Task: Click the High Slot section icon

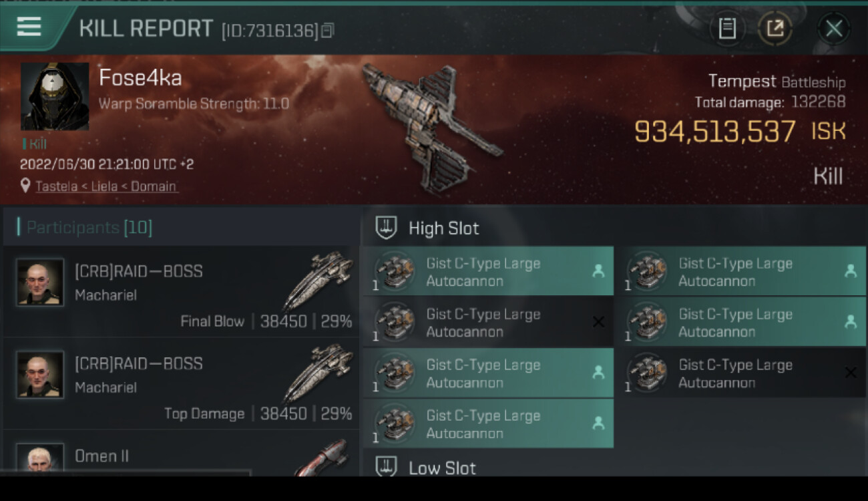Action: coord(386,228)
